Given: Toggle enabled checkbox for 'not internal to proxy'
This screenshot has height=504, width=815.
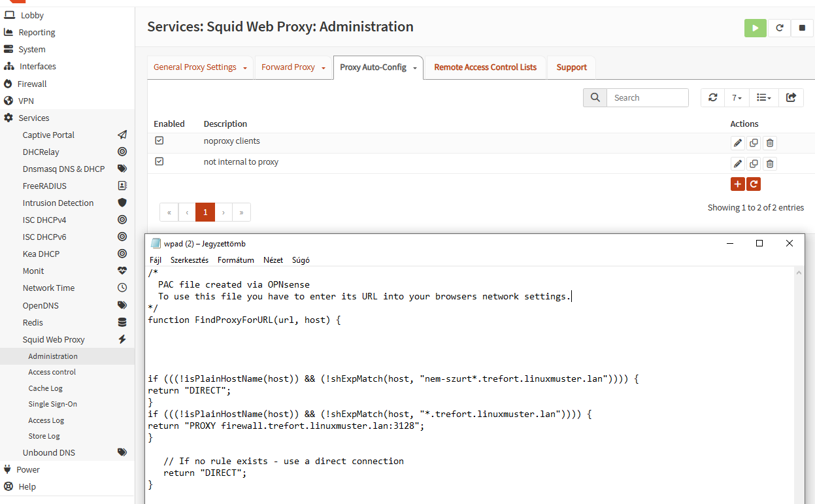Looking at the screenshot, I should click(x=159, y=161).
